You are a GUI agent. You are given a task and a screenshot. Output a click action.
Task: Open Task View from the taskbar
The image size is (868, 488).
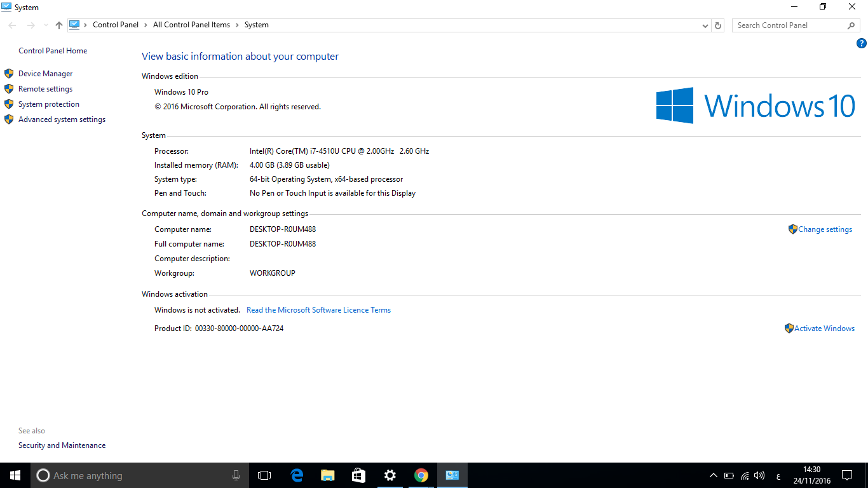(264, 475)
